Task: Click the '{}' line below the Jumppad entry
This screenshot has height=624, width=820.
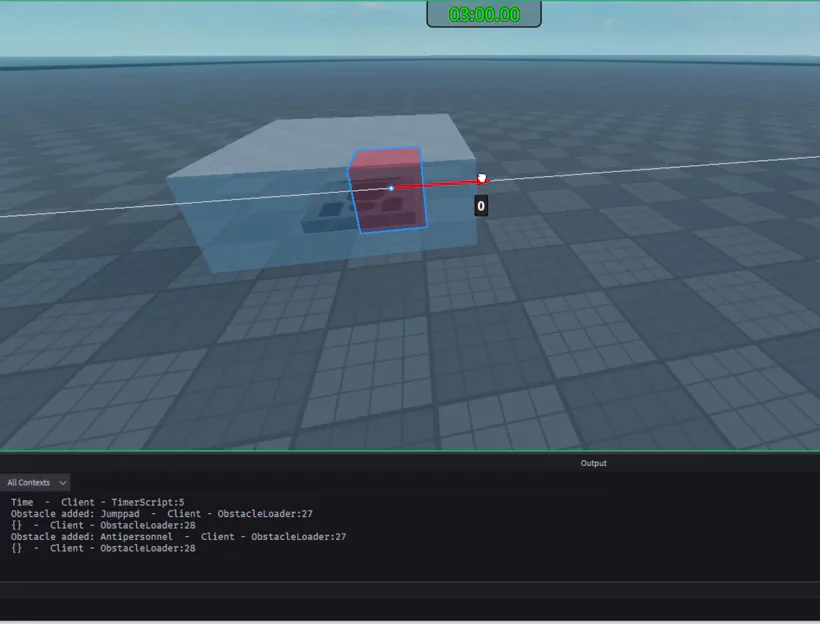Action: pos(103,525)
